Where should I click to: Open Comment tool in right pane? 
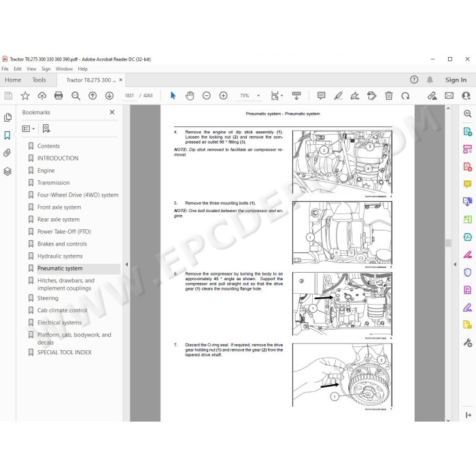click(468, 184)
